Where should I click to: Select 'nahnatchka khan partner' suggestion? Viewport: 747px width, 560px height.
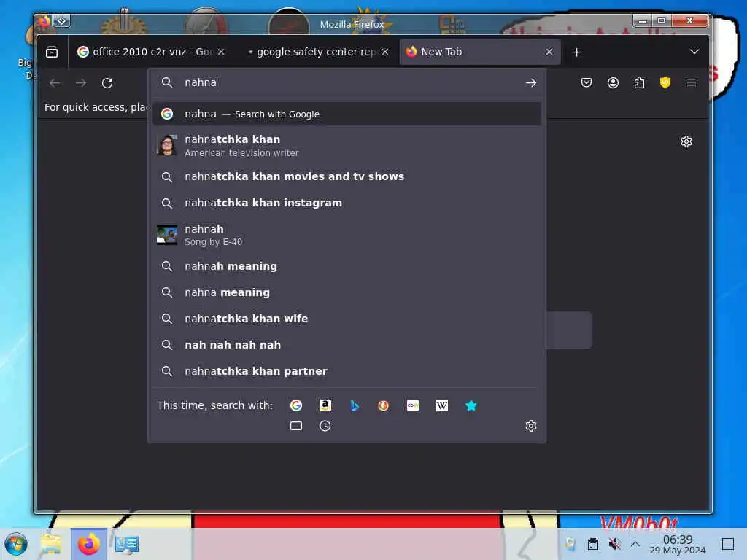(x=347, y=371)
